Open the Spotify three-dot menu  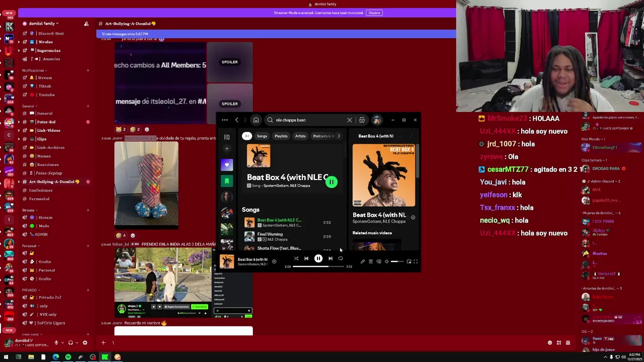point(225,120)
